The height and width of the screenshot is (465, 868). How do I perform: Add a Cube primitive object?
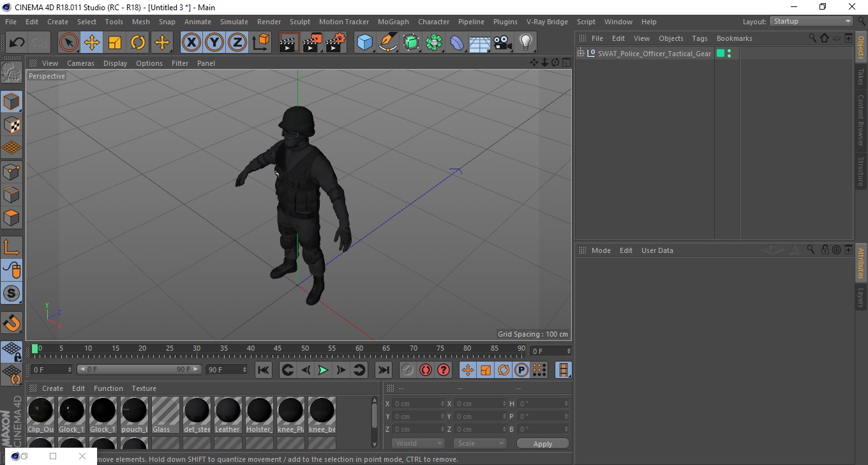point(365,43)
